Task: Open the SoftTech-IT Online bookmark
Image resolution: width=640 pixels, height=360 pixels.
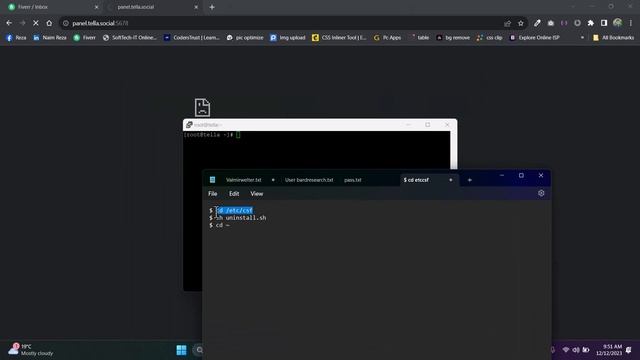Action: coord(130,38)
